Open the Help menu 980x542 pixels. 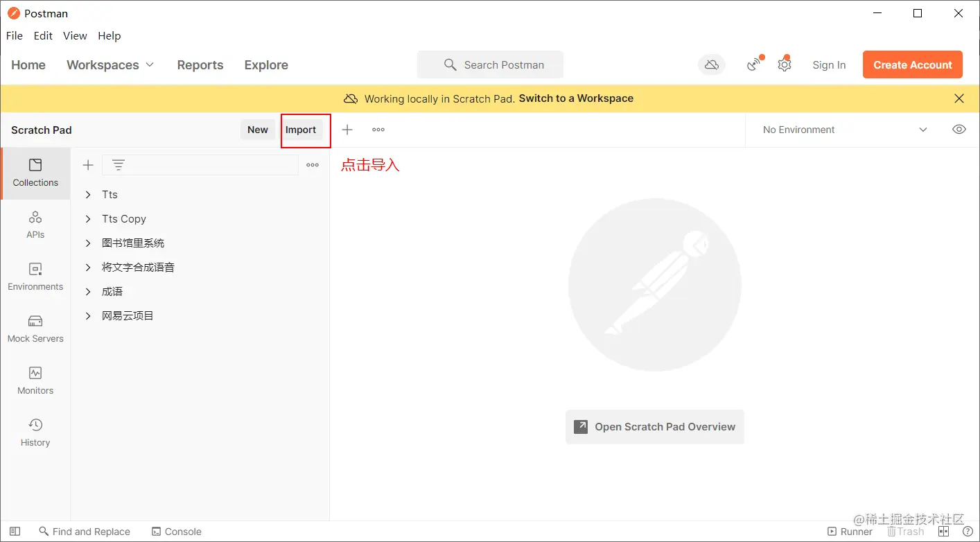pos(110,36)
